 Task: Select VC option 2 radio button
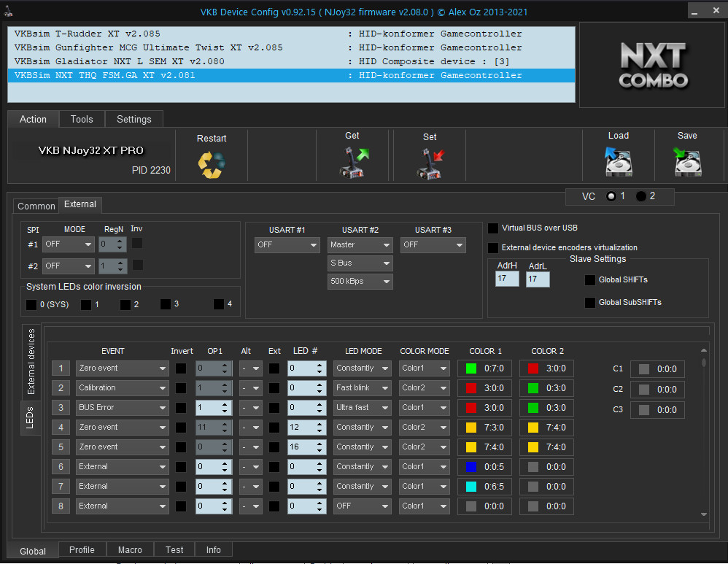[x=640, y=196]
